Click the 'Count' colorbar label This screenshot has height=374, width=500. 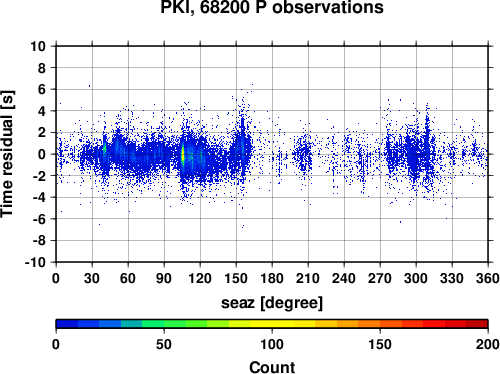pyautogui.click(x=272, y=367)
